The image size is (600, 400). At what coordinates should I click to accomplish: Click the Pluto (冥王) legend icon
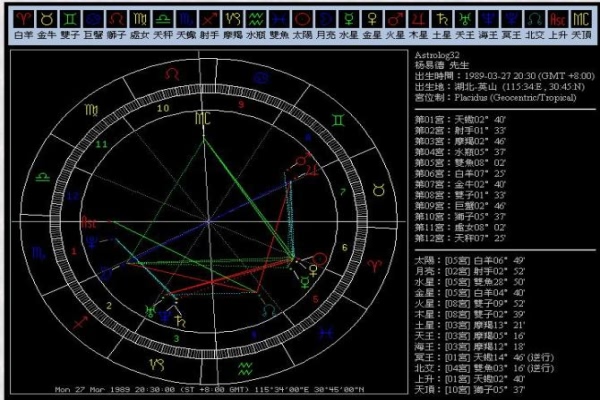510,19
